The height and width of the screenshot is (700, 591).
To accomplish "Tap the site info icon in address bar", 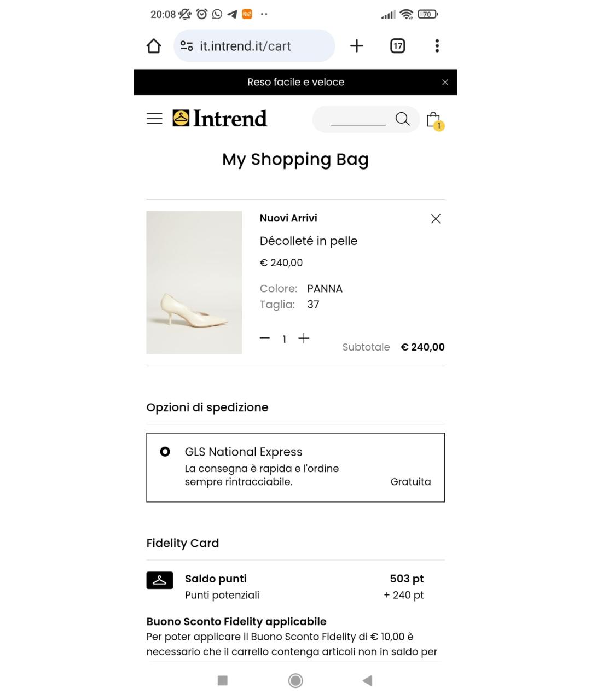I will pyautogui.click(x=187, y=46).
